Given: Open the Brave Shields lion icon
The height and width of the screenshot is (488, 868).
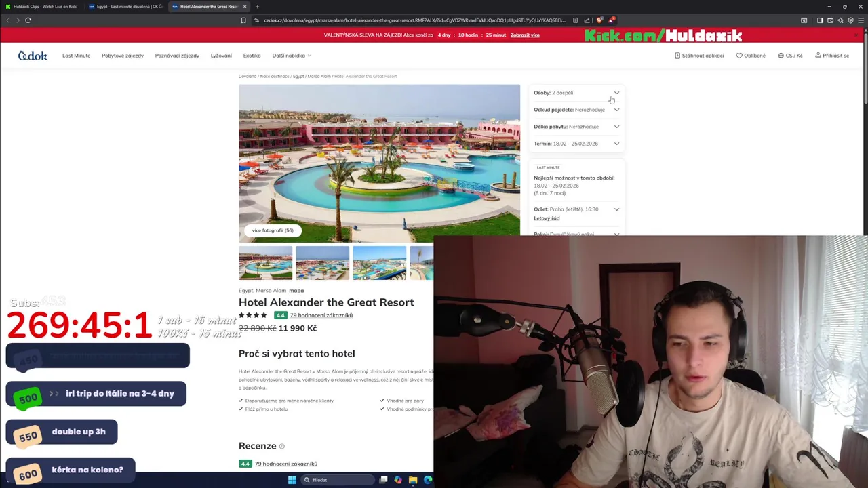Looking at the screenshot, I should tap(599, 20).
